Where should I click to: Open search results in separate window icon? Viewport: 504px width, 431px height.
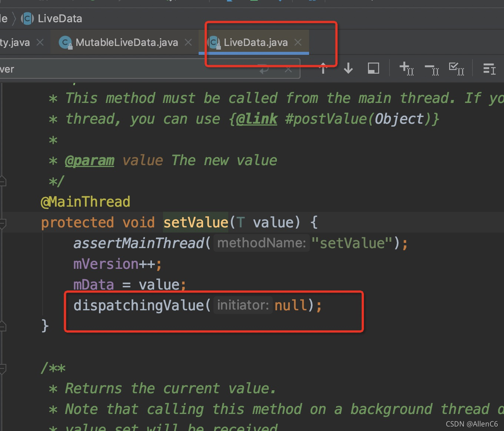pos(373,68)
